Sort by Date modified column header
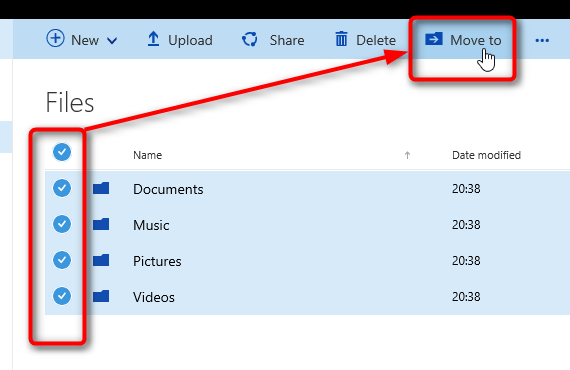This screenshot has height=370, width=570. click(486, 155)
